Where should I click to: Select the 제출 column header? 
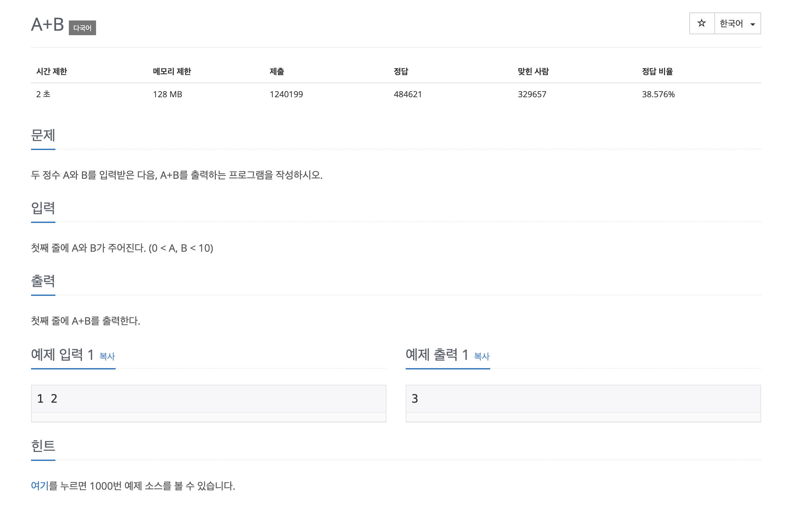(277, 71)
